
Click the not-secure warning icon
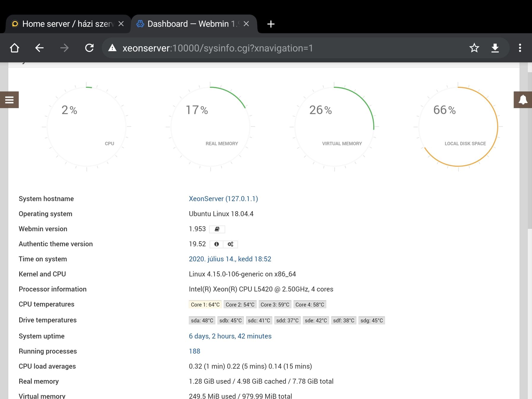(112, 48)
